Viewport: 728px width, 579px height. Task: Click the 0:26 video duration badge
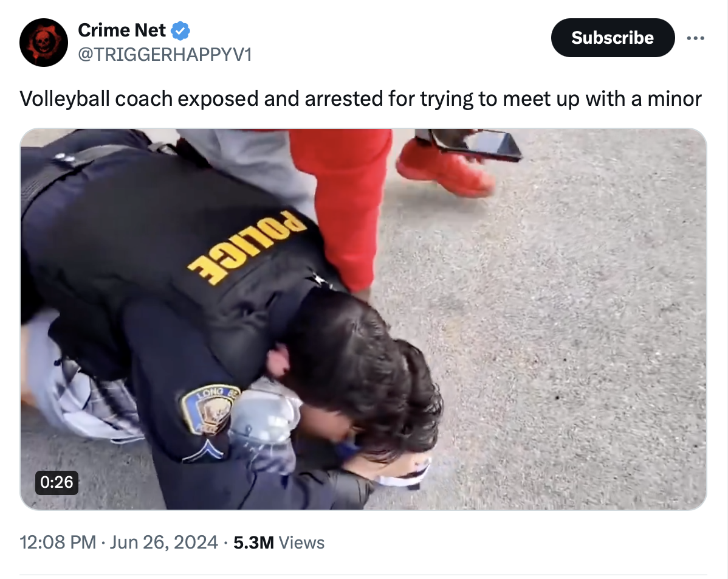pos(57,482)
